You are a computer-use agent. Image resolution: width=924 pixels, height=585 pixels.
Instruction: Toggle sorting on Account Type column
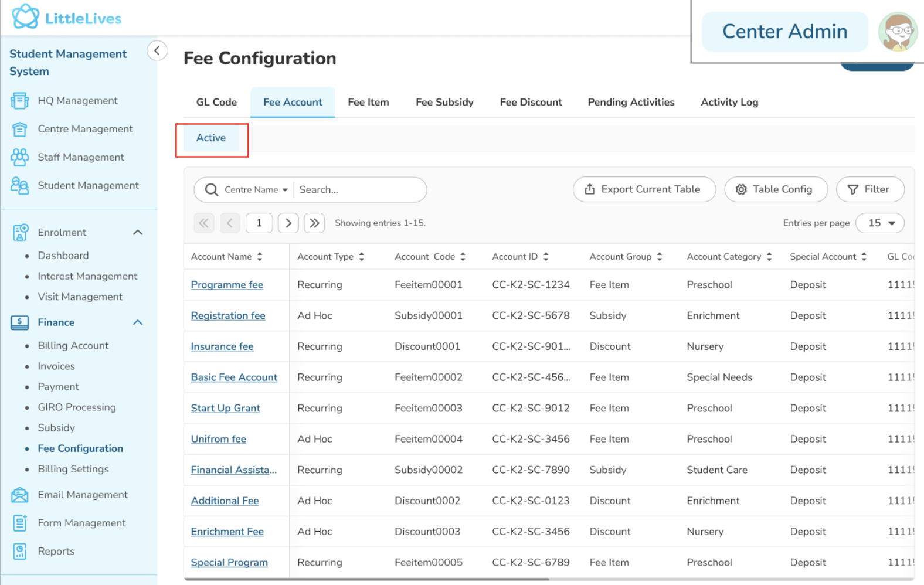(361, 257)
